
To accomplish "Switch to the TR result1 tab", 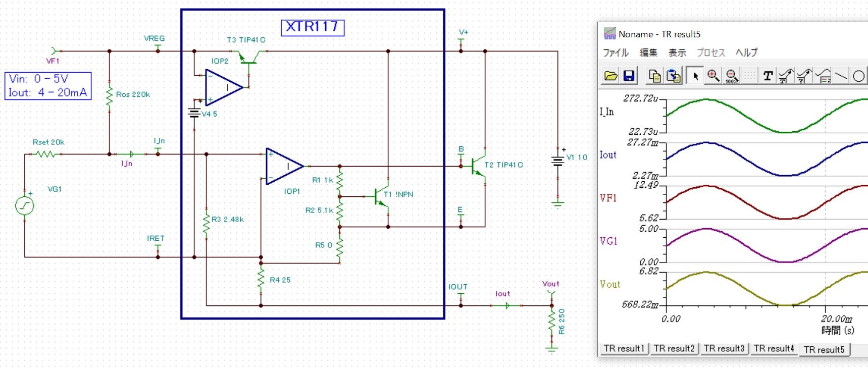I will pyautogui.click(x=624, y=348).
